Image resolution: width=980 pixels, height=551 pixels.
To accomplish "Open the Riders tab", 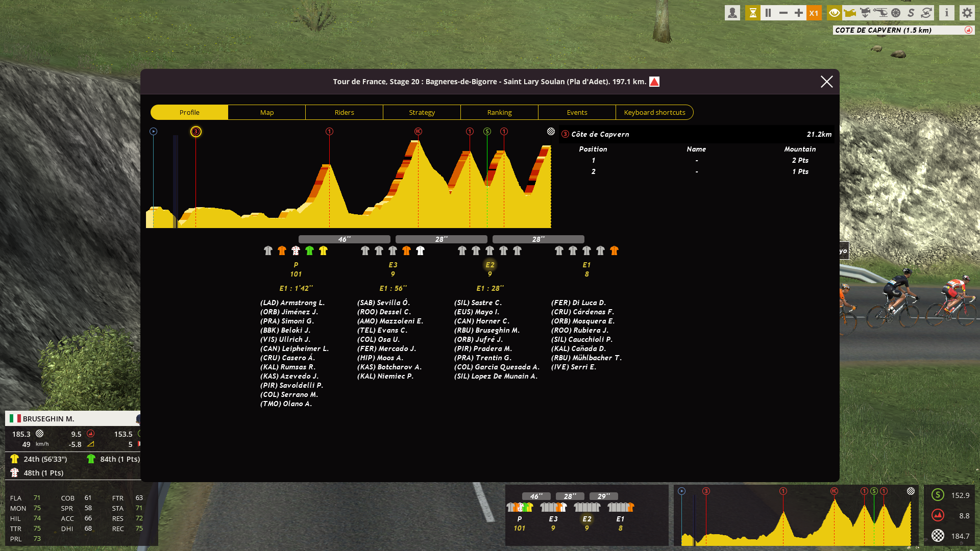I will [345, 112].
